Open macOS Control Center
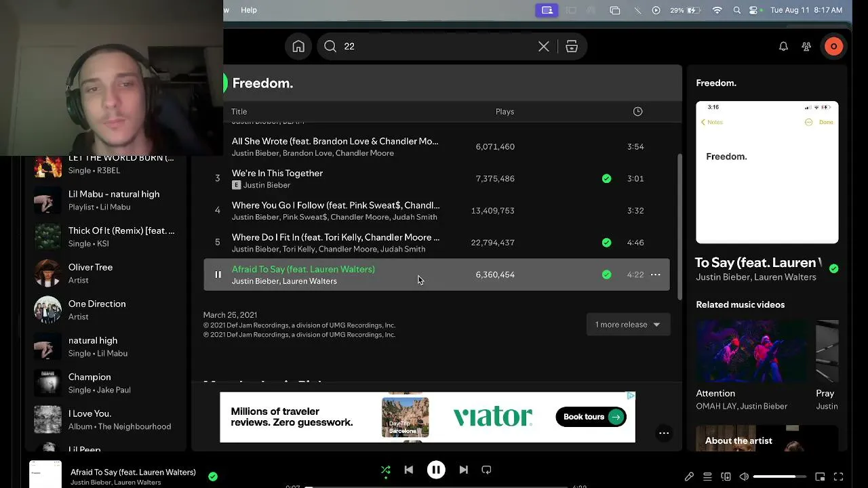Image resolution: width=868 pixels, height=488 pixels. [x=753, y=10]
